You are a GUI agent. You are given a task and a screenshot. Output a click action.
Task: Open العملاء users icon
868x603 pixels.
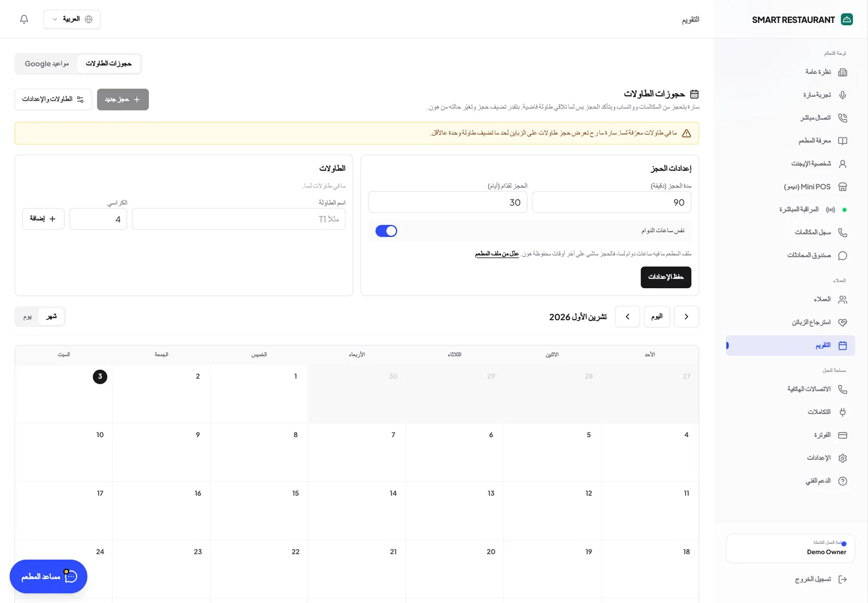(x=843, y=300)
